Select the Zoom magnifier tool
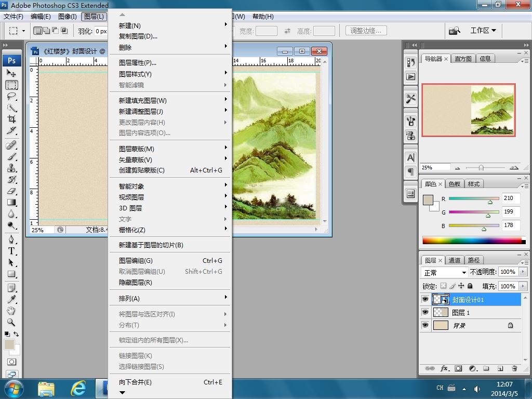 (11, 322)
